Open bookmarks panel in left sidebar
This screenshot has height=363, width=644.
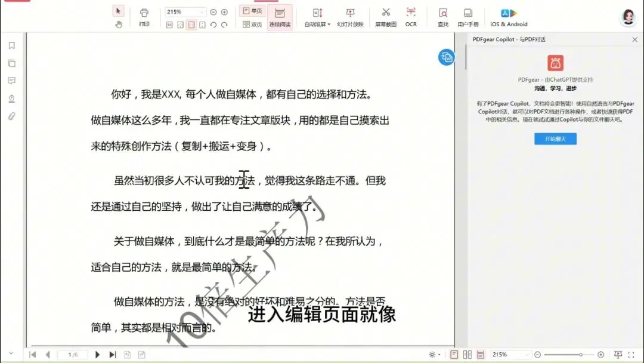click(x=12, y=45)
